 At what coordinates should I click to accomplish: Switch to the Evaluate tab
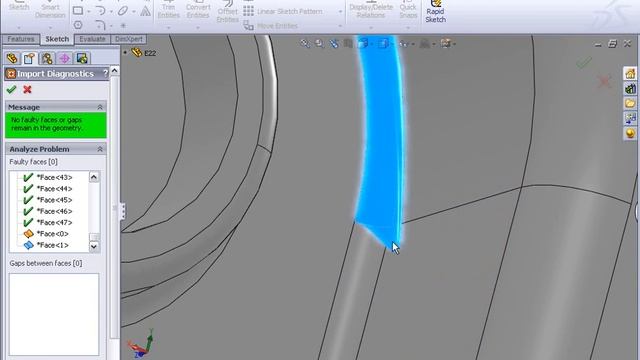coord(92,39)
